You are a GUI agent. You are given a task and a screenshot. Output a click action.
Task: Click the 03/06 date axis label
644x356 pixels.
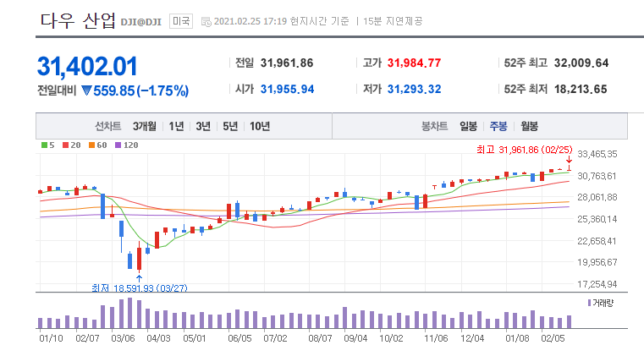coord(123,338)
